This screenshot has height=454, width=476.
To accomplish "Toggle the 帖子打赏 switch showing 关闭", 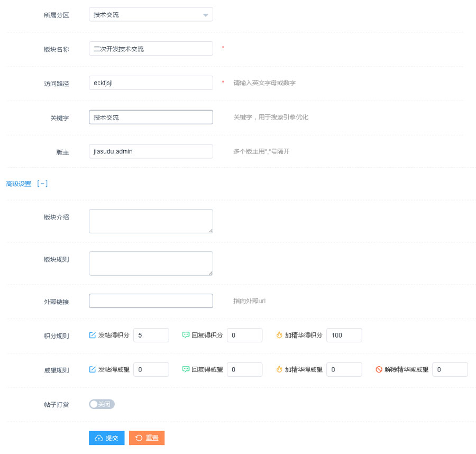I will click(102, 404).
